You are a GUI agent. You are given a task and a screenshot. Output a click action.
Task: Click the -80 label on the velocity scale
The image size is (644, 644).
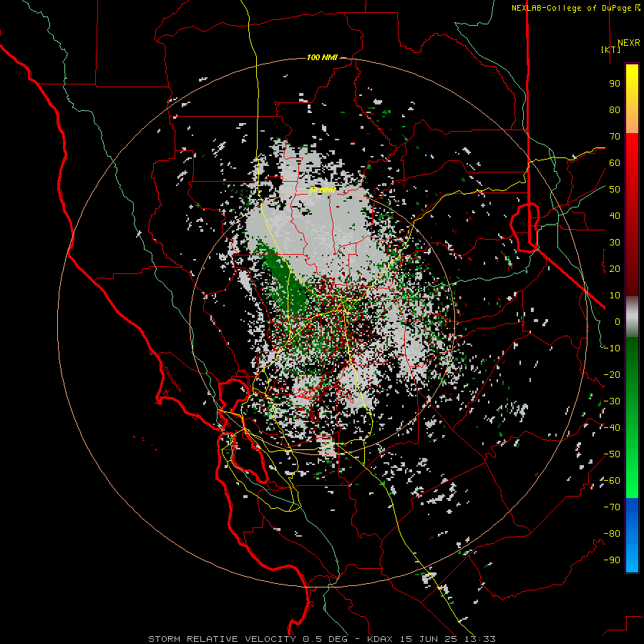coord(612,534)
